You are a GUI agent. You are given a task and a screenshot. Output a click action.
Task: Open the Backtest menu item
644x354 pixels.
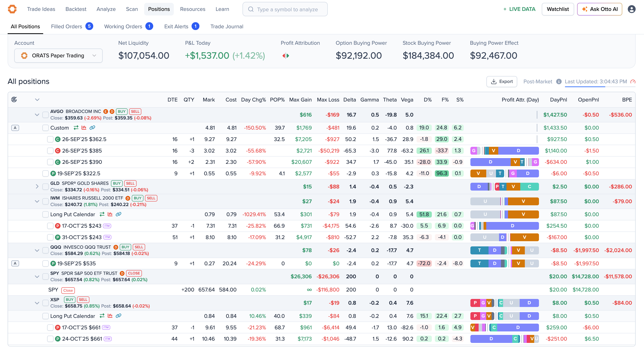tap(76, 9)
